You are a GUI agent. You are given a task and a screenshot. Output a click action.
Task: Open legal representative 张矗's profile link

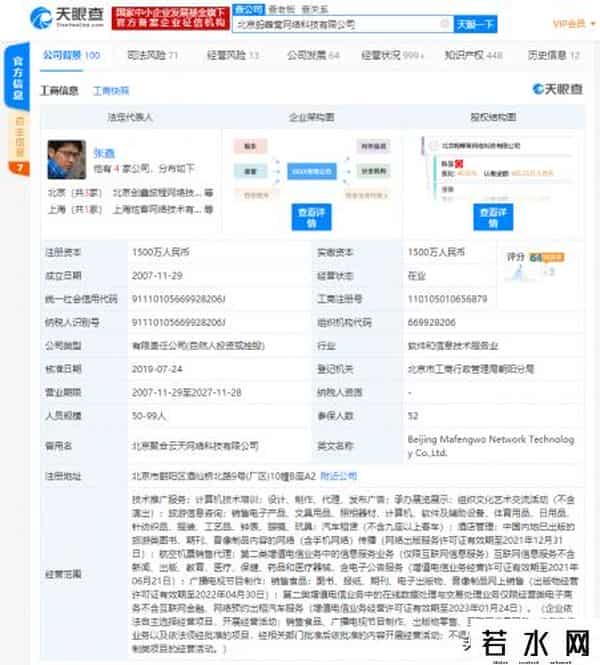tap(104, 153)
